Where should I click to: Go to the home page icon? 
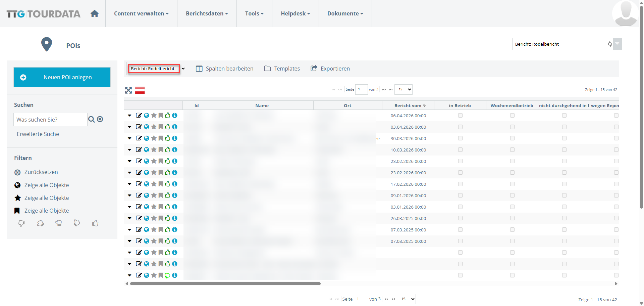click(95, 13)
